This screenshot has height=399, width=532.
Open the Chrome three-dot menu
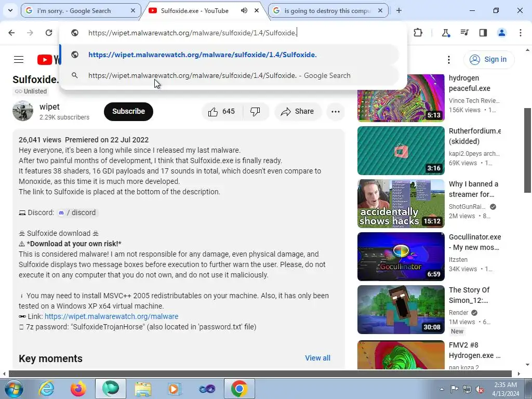(521, 33)
